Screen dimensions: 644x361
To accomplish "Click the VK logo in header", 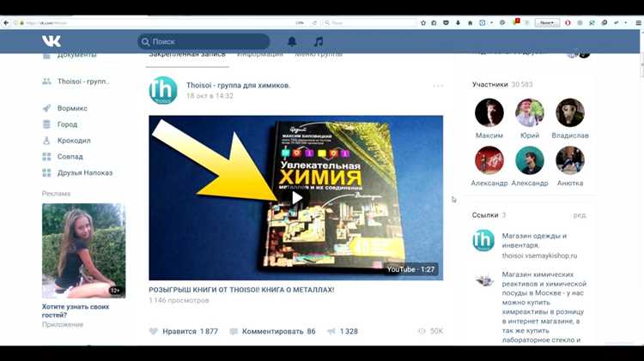I will click(51, 41).
